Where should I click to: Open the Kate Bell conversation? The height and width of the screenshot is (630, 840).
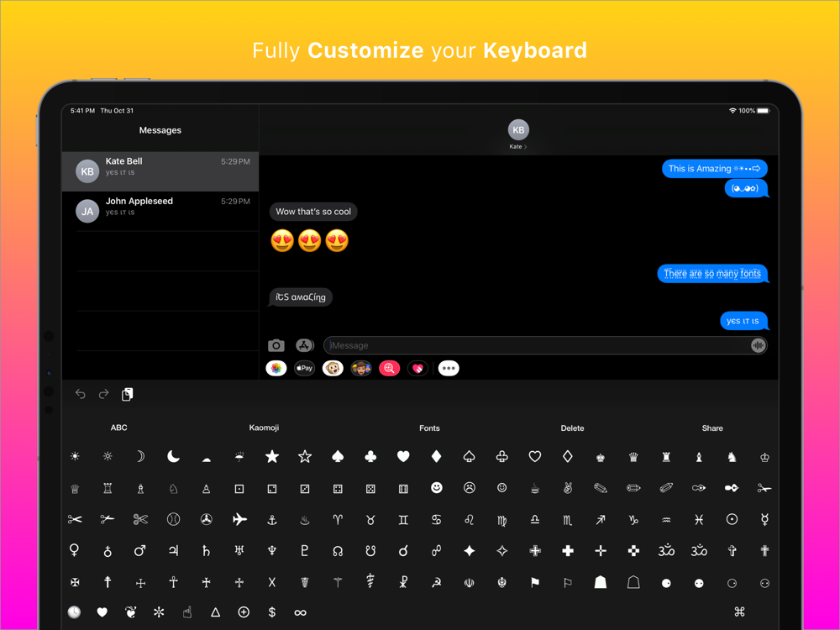tap(160, 171)
